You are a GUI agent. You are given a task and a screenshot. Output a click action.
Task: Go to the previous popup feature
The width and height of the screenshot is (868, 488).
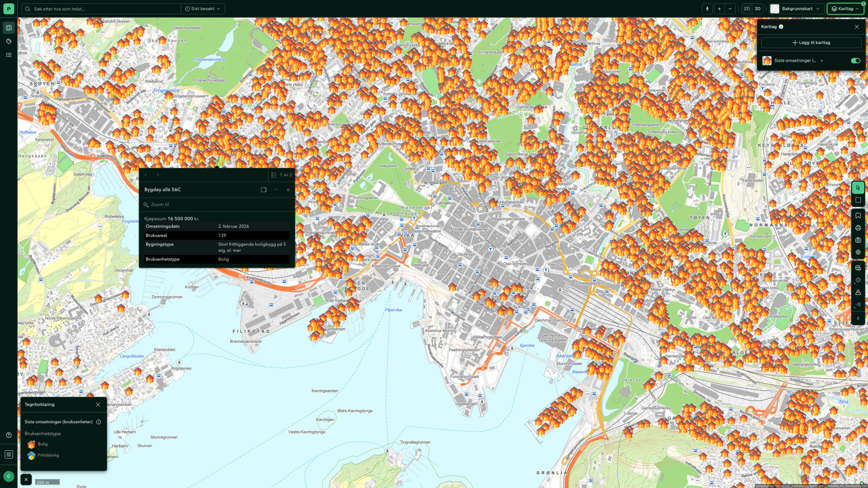pyautogui.click(x=146, y=175)
